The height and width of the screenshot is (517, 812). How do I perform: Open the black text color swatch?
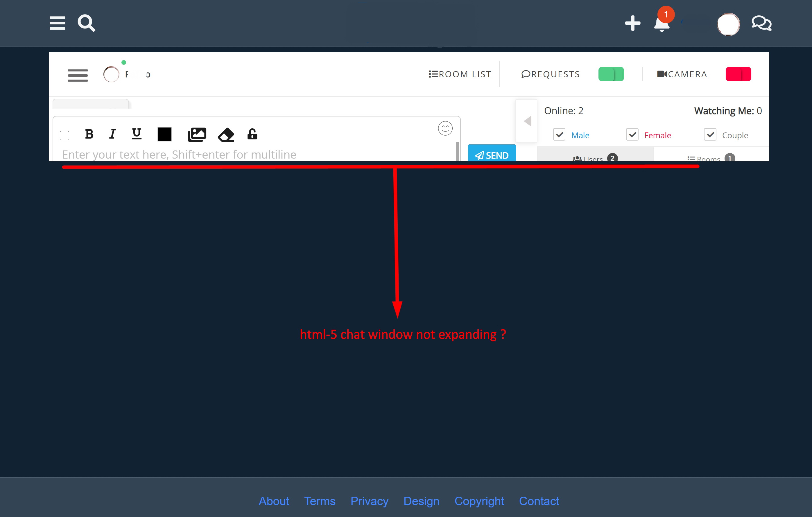pos(164,134)
